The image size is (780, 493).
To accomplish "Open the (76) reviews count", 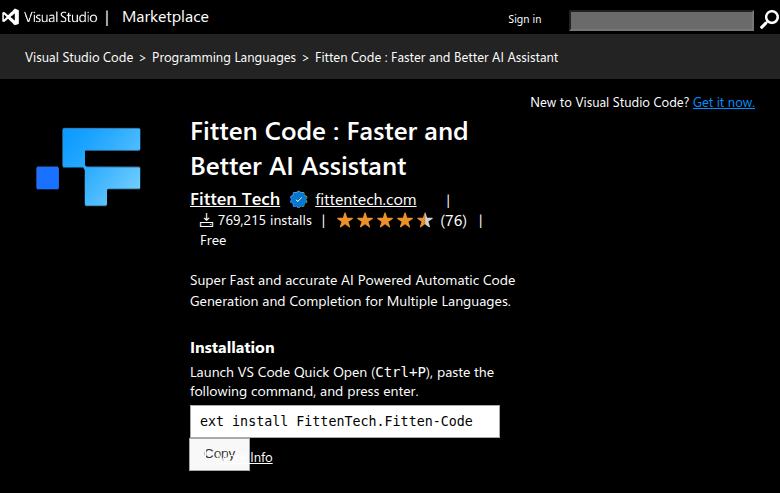I will click(x=453, y=220).
